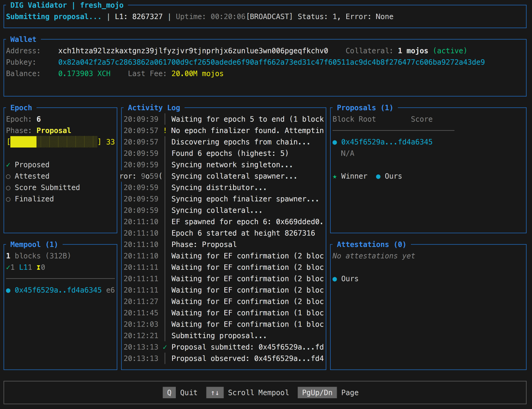Click the ↑↓ Scroll Mempool key hint

(247, 393)
